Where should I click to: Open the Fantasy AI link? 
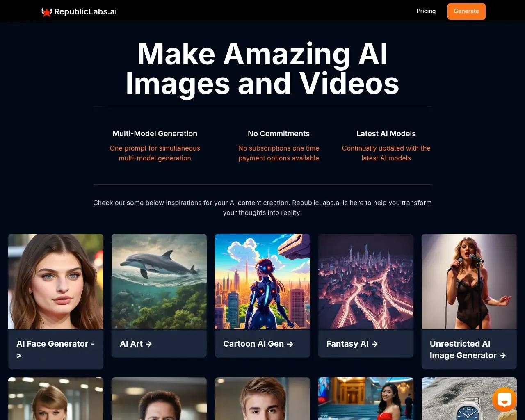coord(352,344)
